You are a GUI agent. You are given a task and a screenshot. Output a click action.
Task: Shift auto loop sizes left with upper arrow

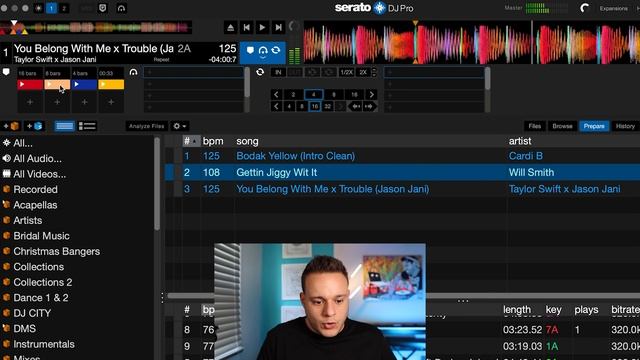tap(276, 95)
